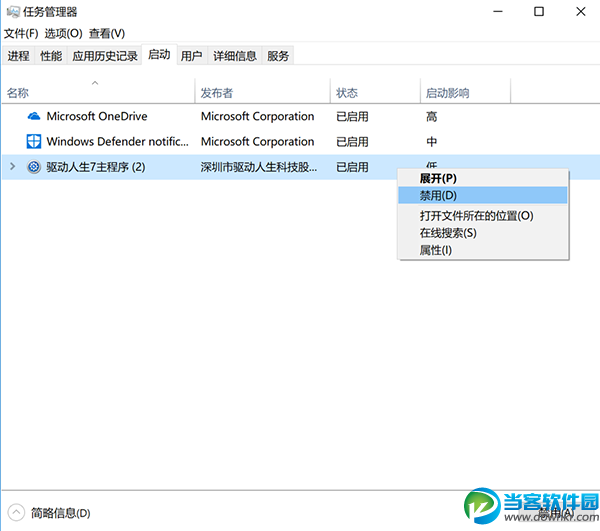The width and height of the screenshot is (600, 531).
Task: Choose 属性(I) in the context menu
Action: click(483, 250)
